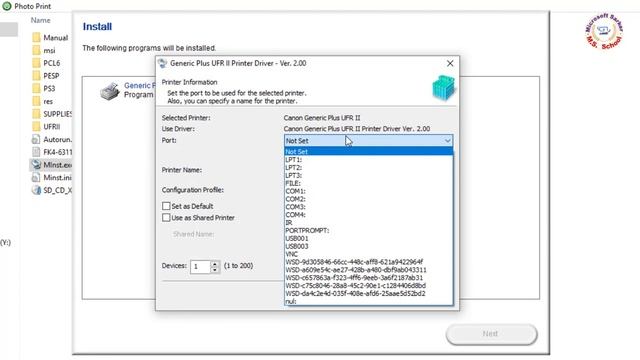Select the res folder icon
The height and width of the screenshot is (360, 640).
click(x=36, y=101)
